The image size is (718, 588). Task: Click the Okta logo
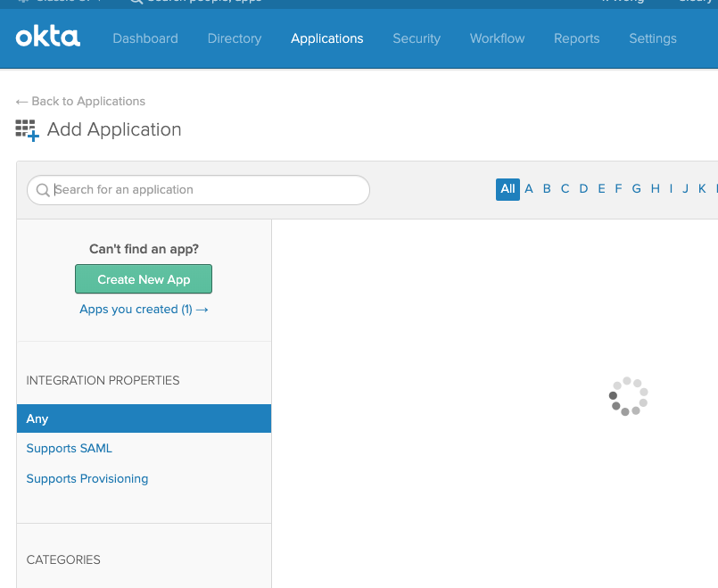pos(48,37)
